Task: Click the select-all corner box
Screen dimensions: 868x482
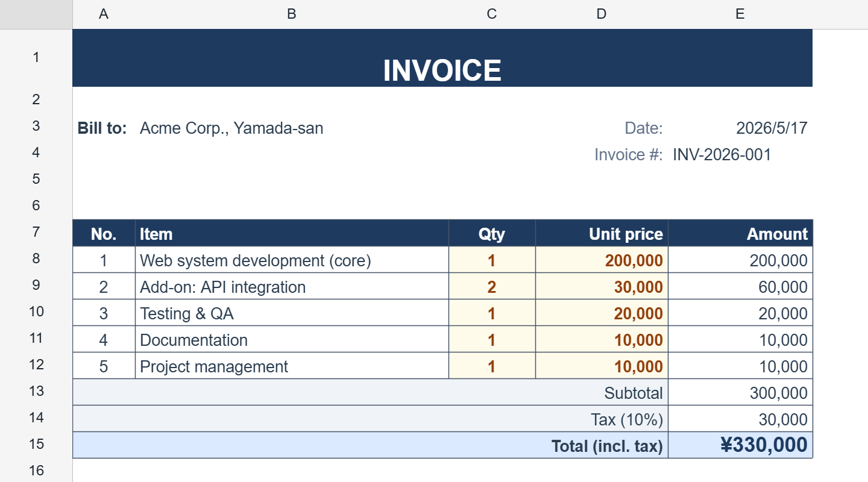Action: click(36, 14)
